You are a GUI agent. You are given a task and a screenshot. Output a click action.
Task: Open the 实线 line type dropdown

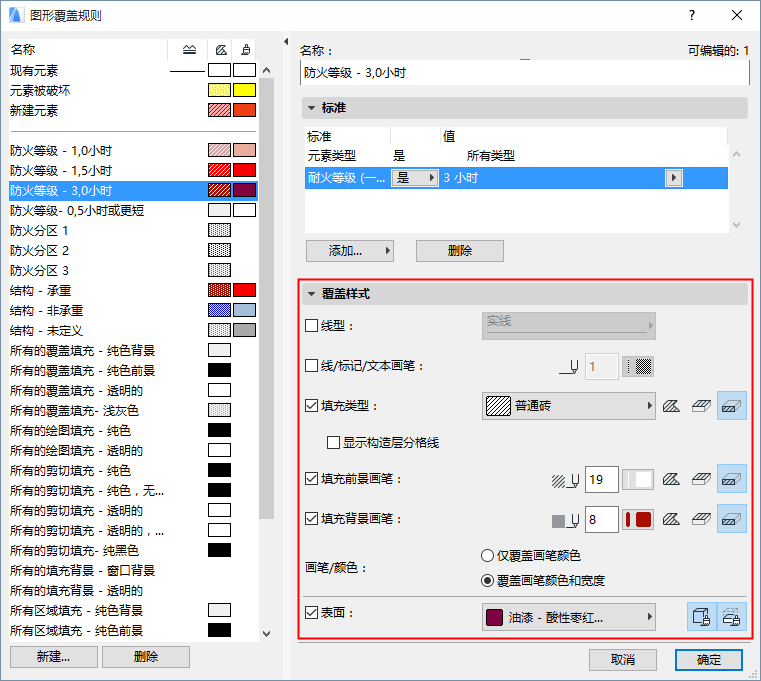coord(569,326)
